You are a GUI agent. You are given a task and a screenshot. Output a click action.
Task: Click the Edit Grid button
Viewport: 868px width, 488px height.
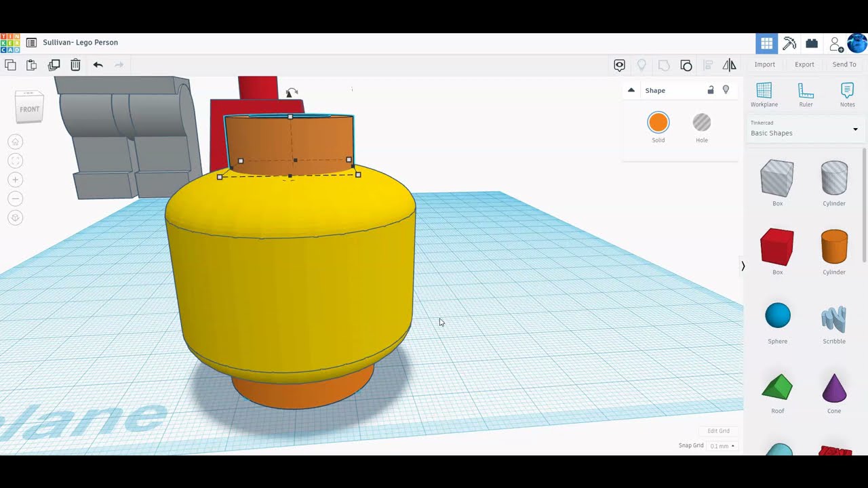click(x=719, y=431)
